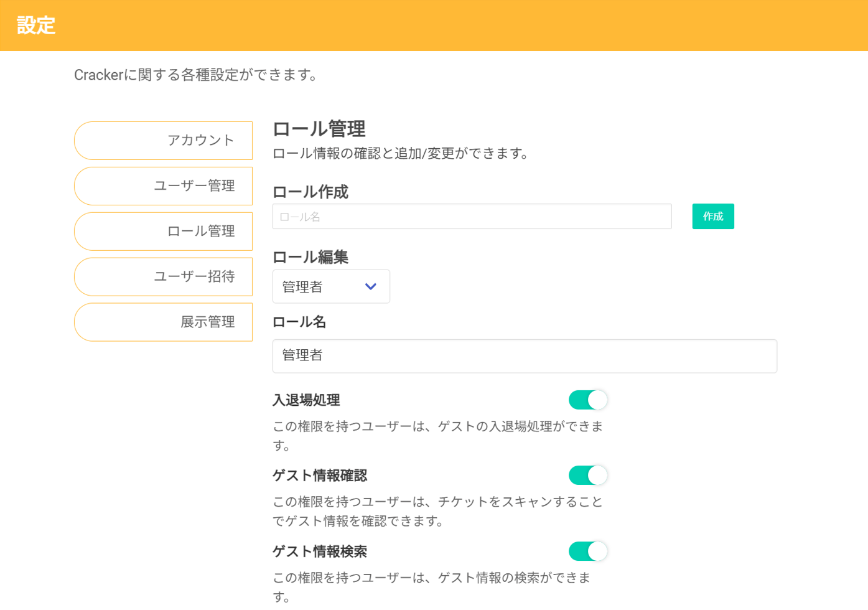Click the ロール作成 section heading
This screenshot has width=868, height=610.
click(310, 192)
